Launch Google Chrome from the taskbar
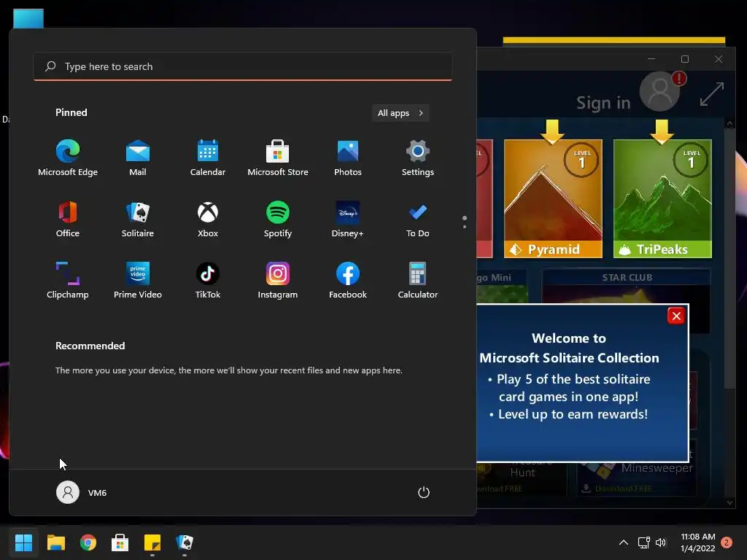The image size is (747, 560). coord(88,542)
